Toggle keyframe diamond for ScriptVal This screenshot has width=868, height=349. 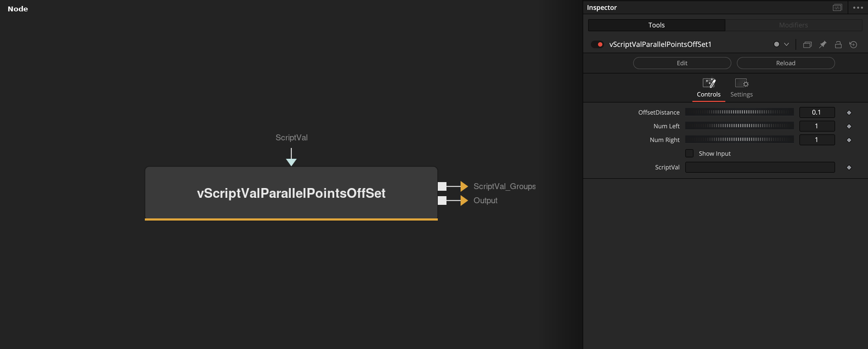849,168
